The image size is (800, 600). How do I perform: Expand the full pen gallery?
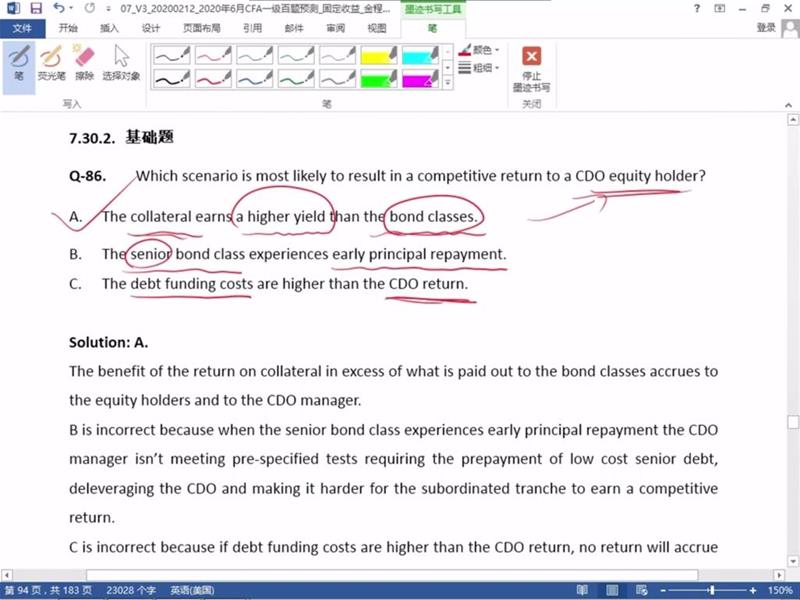click(447, 83)
